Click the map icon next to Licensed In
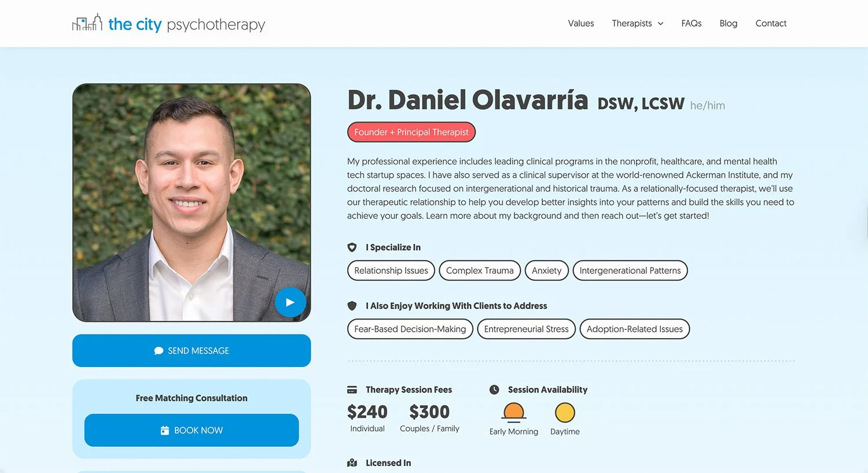Viewport: 868px width, 473px height. click(x=352, y=463)
